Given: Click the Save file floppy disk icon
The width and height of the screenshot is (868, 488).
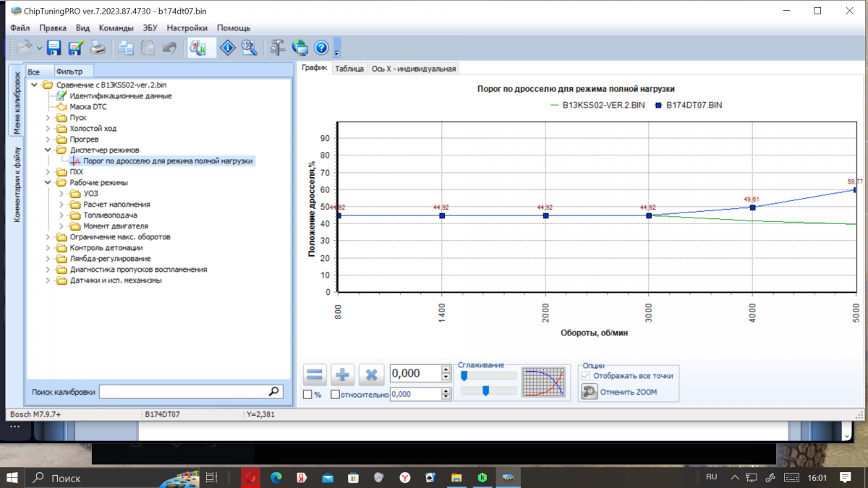Looking at the screenshot, I should point(54,48).
